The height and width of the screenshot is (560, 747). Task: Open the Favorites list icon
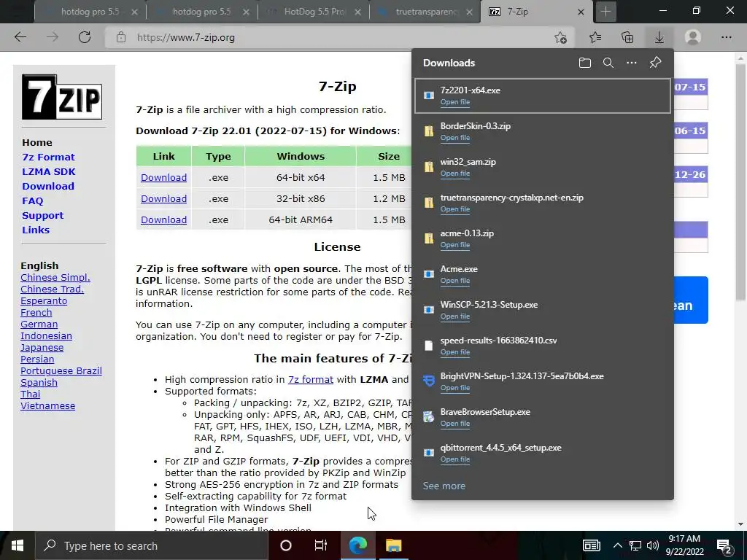point(595,37)
